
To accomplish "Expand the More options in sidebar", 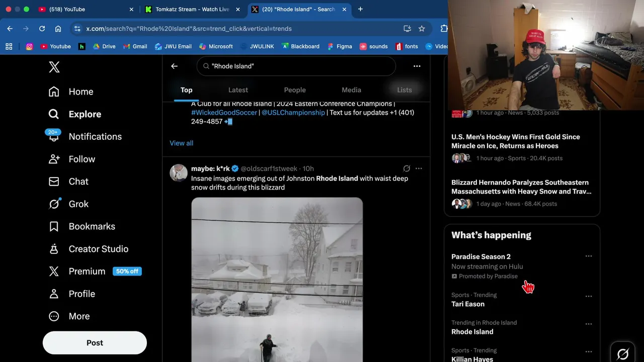I will (69, 316).
